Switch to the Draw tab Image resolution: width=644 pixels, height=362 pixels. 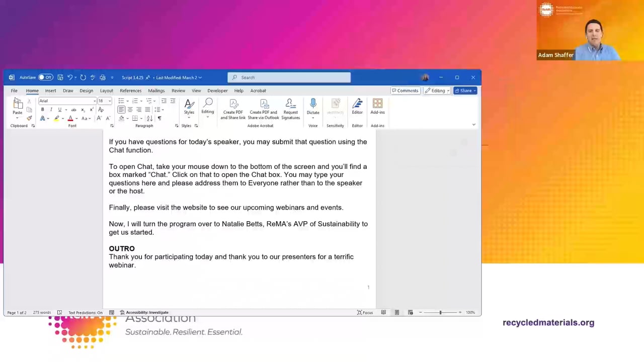tap(68, 90)
